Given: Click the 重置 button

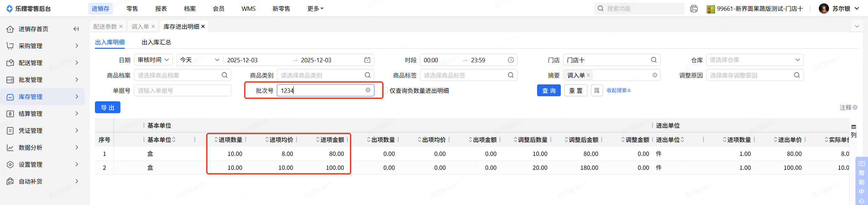Looking at the screenshot, I should pos(576,90).
